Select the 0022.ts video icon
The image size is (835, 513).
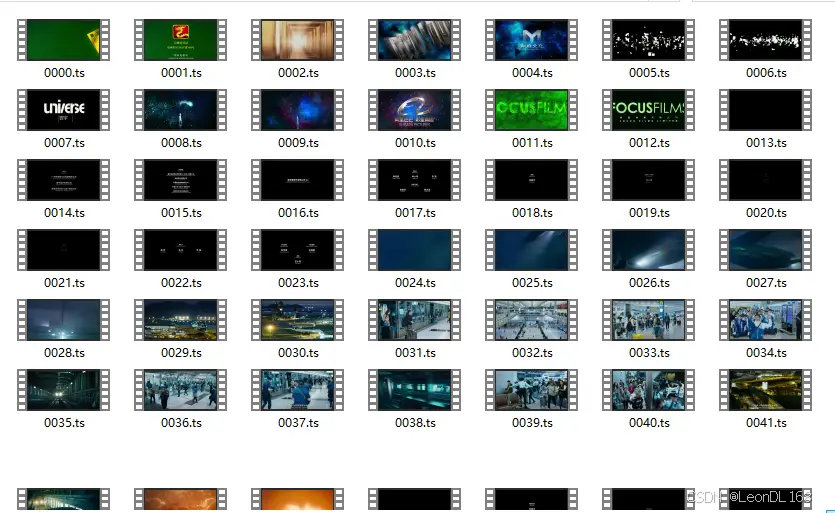pyautogui.click(x=181, y=250)
